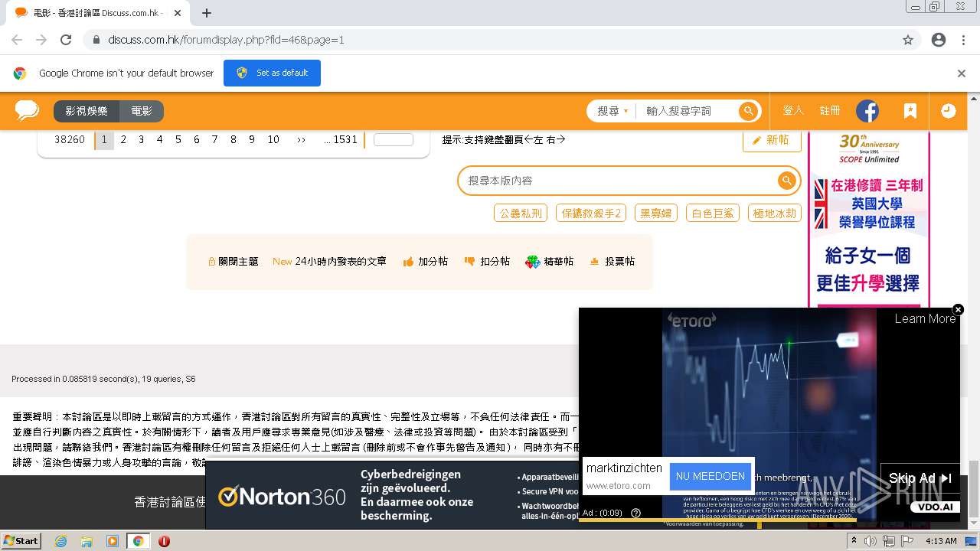Click the SCOPE university sidebar ad
Viewport: 980px width, 551px height.
click(869, 219)
